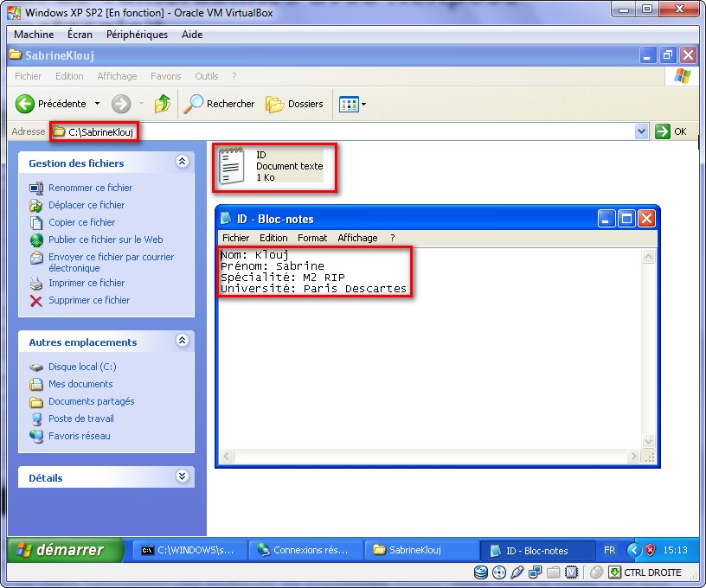Image resolution: width=706 pixels, height=588 pixels.
Task: Open Bloc-notes Edition menu
Action: [273, 238]
